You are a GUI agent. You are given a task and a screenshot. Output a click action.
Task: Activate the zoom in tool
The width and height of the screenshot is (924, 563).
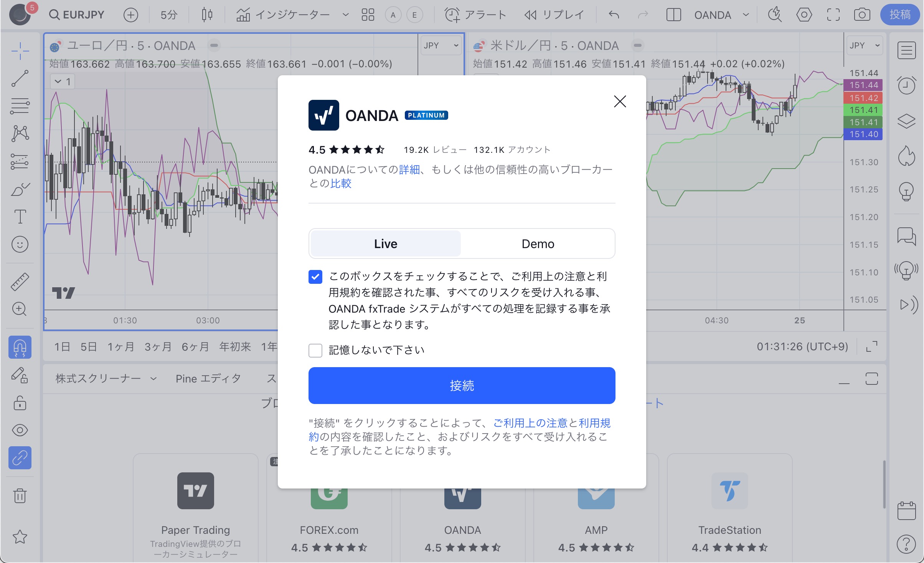pyautogui.click(x=20, y=309)
